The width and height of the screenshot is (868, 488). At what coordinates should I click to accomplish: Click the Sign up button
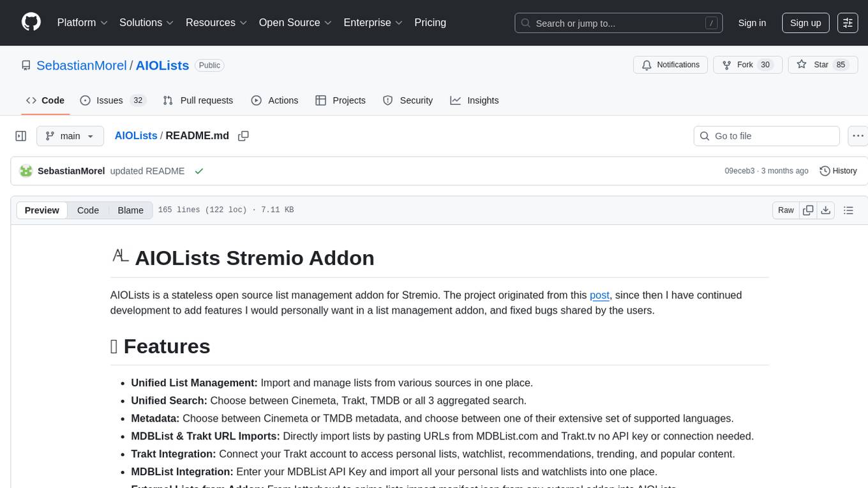805,23
